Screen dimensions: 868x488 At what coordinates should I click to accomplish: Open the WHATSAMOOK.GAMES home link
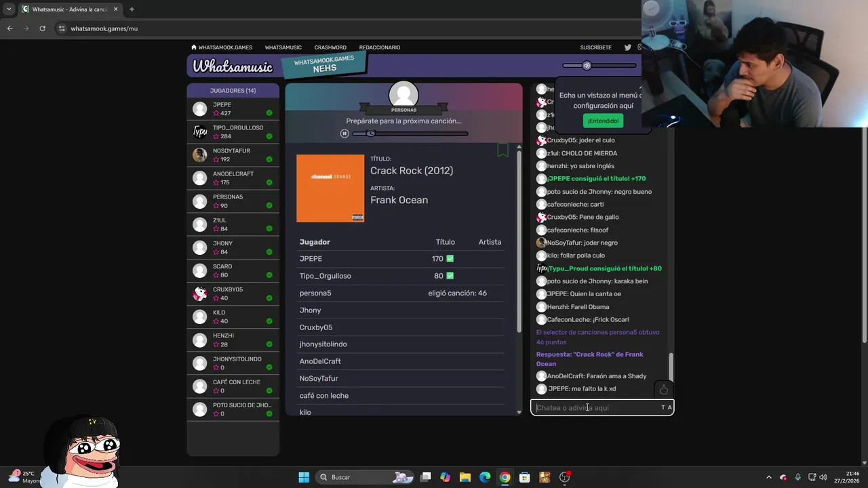tap(222, 47)
